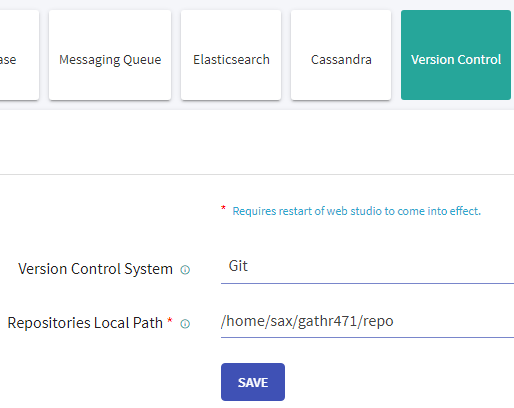
Task: Click the horizontal divider line above the form
Action: pos(257,174)
